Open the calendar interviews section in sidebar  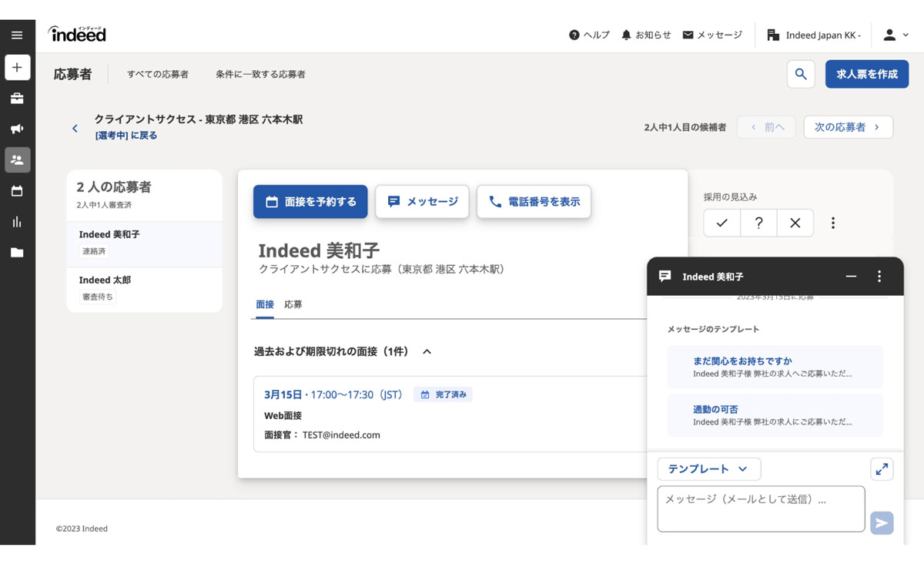click(x=17, y=190)
